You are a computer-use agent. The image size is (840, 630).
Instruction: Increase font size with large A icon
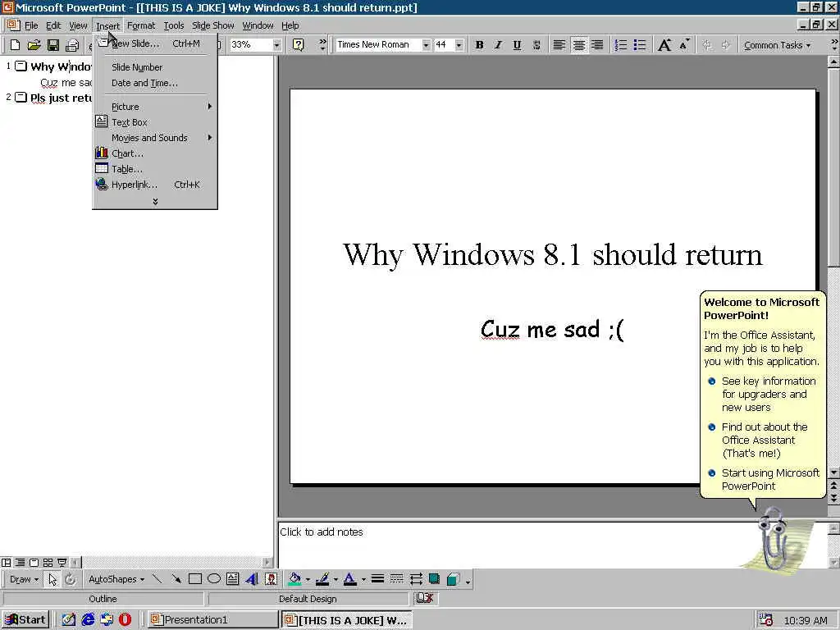664,45
